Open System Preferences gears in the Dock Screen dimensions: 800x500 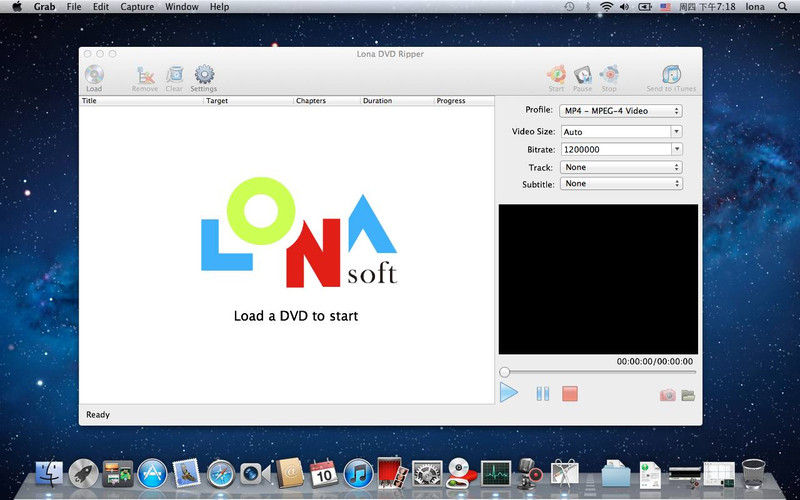click(427, 473)
